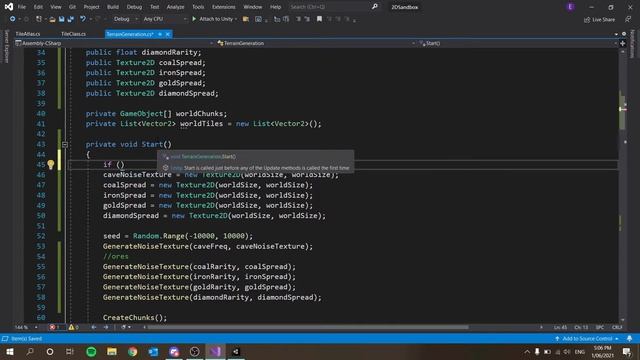
Task: Close the TerrainGeneration.cs tab
Action: coord(168,34)
